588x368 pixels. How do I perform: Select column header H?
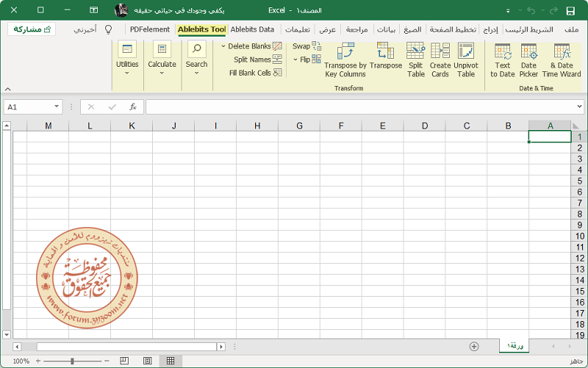257,126
